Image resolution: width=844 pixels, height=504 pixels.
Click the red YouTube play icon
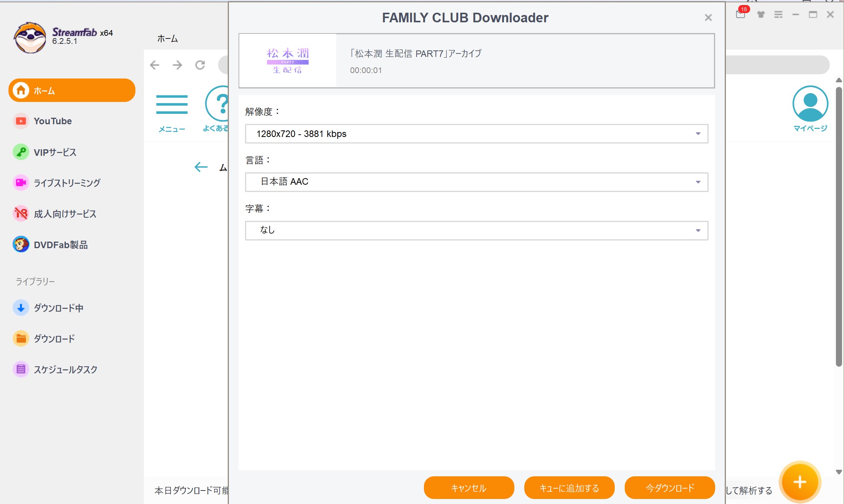21,121
